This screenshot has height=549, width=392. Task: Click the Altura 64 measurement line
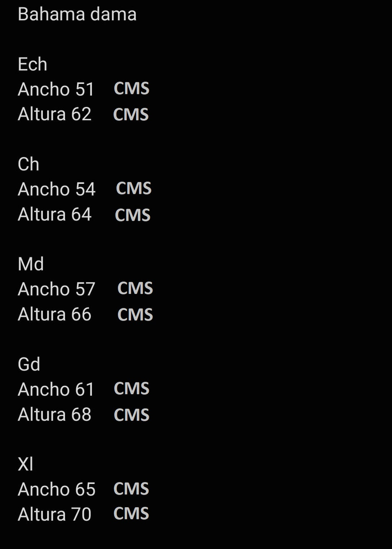(55, 214)
